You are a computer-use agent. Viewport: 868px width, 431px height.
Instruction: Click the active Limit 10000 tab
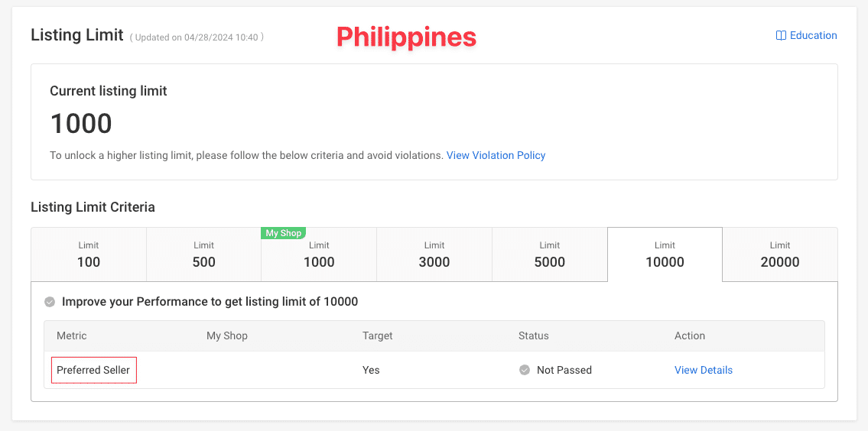[x=665, y=254]
